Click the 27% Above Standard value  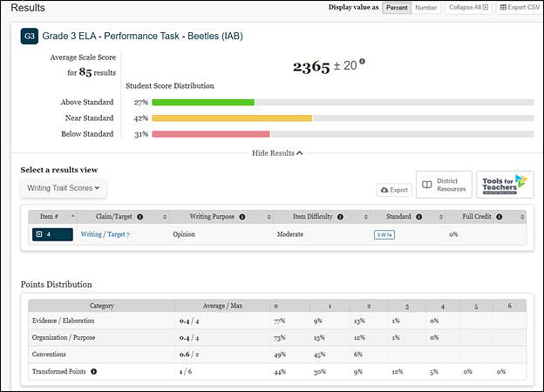(x=141, y=102)
